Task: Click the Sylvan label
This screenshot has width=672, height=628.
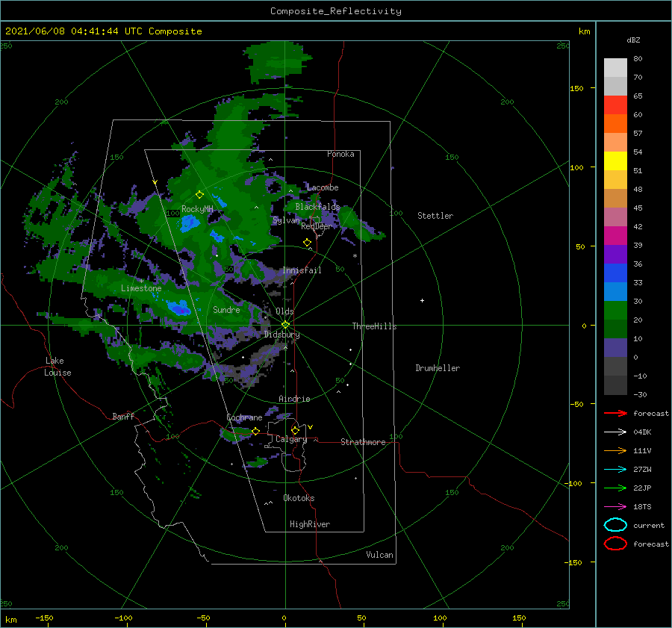Action: (x=286, y=220)
